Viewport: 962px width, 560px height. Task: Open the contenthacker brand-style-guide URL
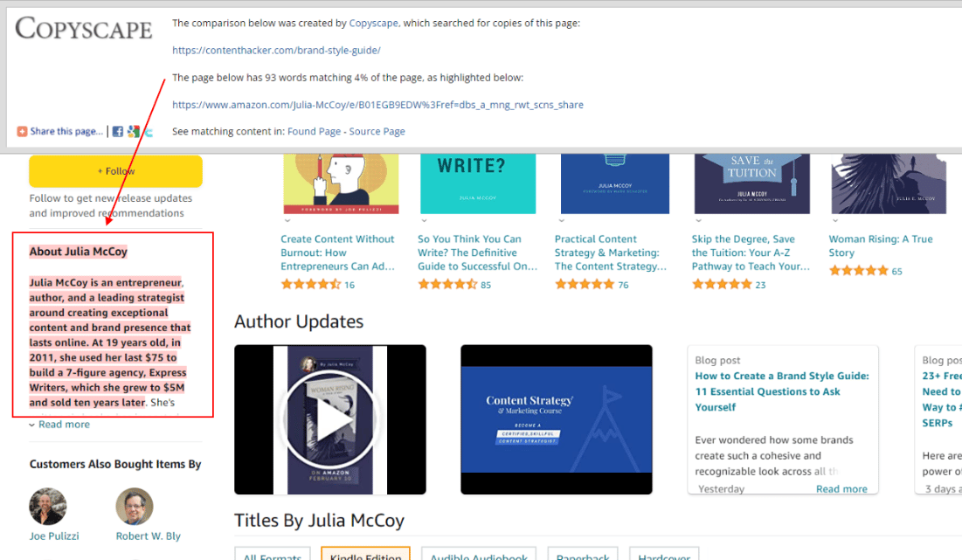pos(276,51)
